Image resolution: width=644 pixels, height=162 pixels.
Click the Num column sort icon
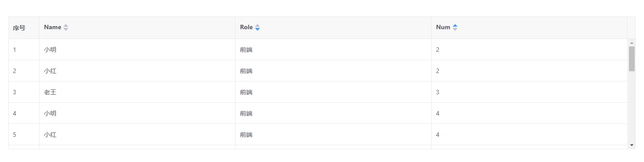455,27
